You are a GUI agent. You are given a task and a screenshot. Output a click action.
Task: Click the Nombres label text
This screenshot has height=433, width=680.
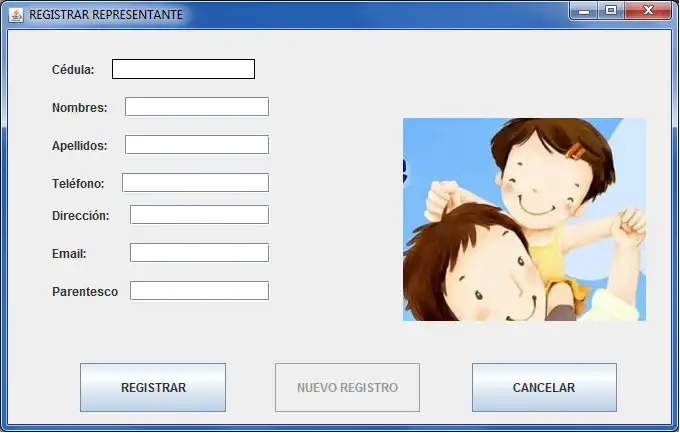(x=79, y=108)
